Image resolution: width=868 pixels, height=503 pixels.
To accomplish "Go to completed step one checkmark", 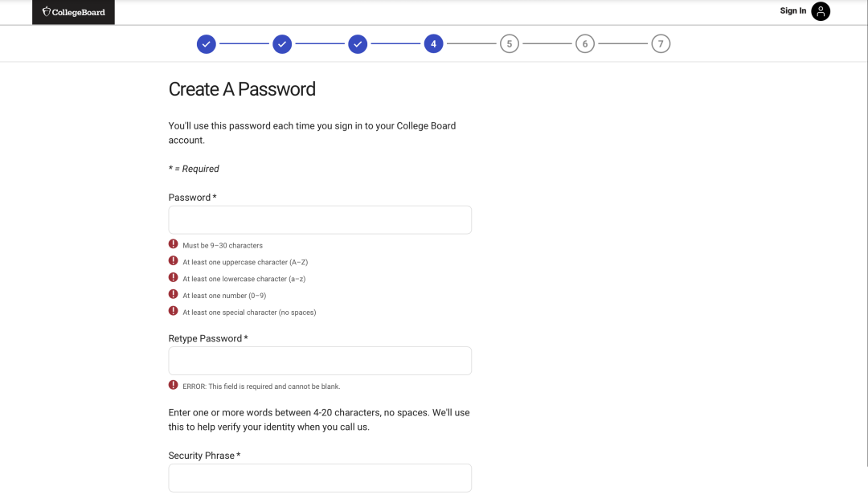I will click(207, 44).
